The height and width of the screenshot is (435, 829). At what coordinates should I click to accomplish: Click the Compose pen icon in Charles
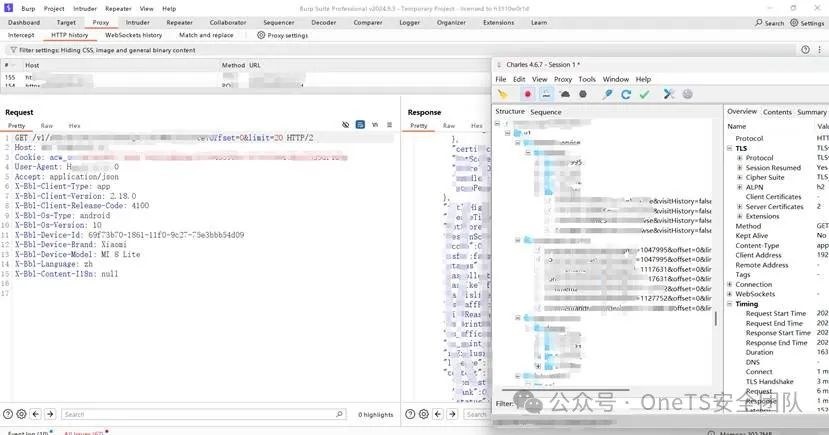607,95
